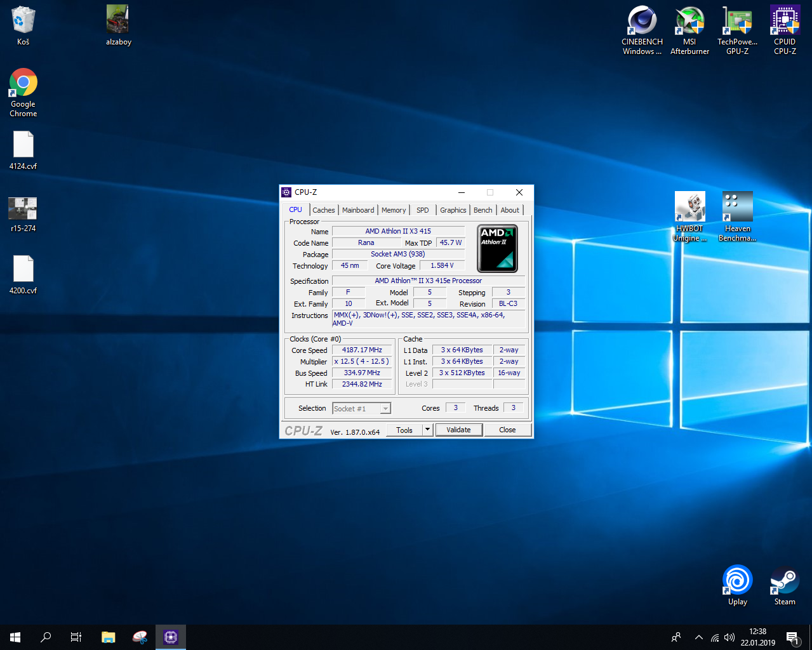Click the Multiplier value x 12.5
This screenshot has height=650, width=812.
click(362, 362)
